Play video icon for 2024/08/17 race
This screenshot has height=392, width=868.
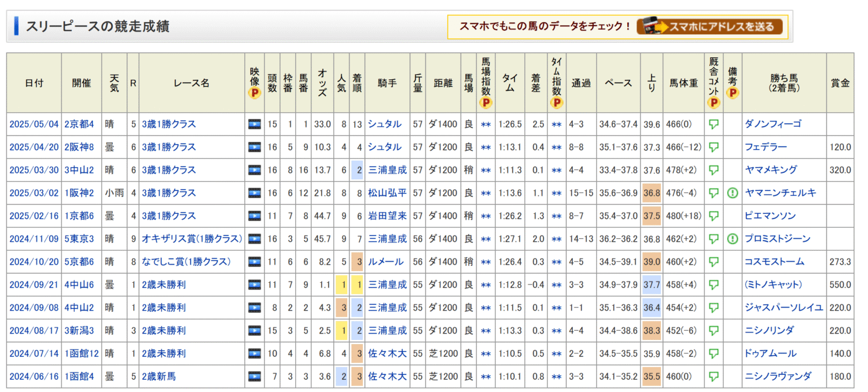coord(255,331)
